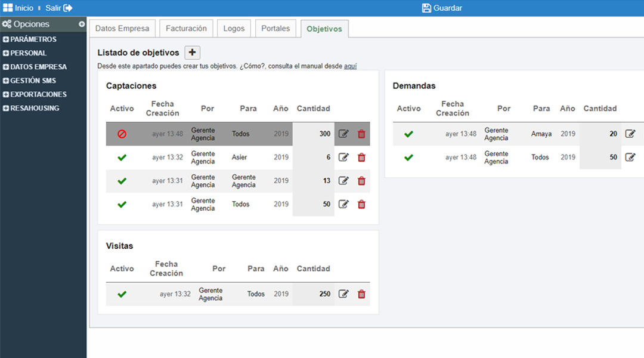Click the Amaya cell in Demandas
The height and width of the screenshot is (358, 644).
(541, 134)
